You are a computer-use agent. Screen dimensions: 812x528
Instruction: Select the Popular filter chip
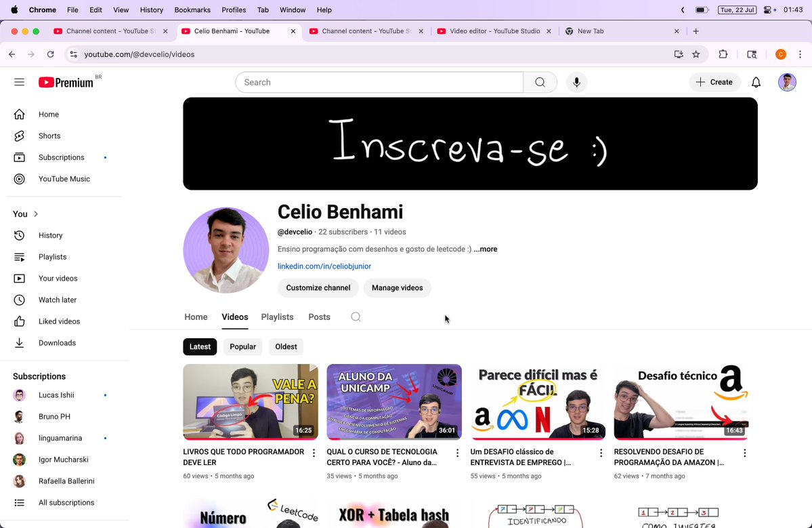pos(243,346)
